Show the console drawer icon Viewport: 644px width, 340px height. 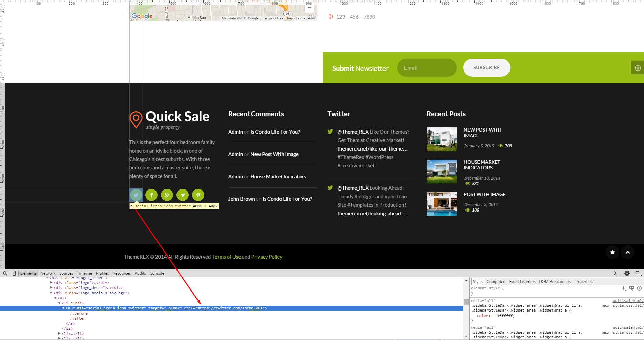click(617, 273)
